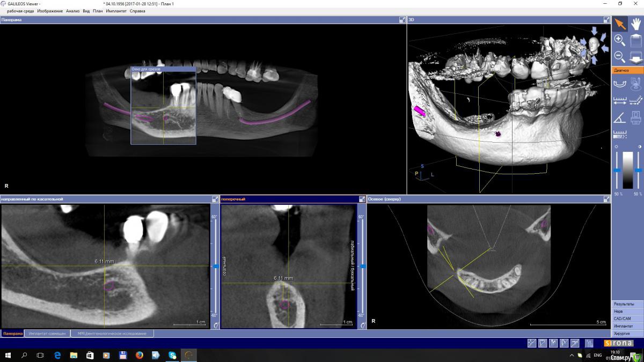Expand the Хирургия section in sidebar
The height and width of the screenshot is (362, 644).
(627, 333)
